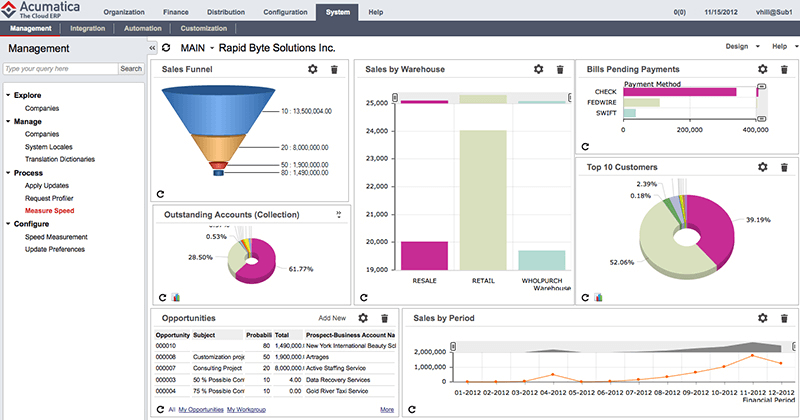This screenshot has height=420, width=800.
Task: Refresh the Outstanding Accounts widget
Action: (162, 298)
